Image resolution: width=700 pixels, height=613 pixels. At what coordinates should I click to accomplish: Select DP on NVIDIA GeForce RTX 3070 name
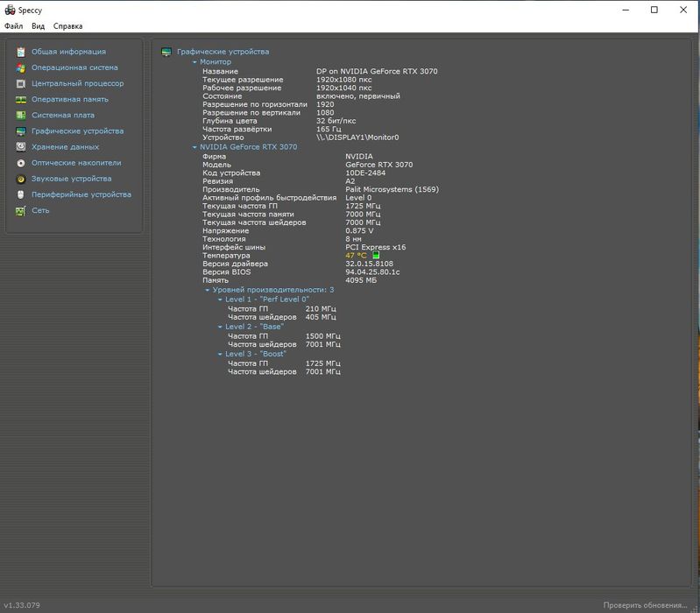(x=377, y=72)
